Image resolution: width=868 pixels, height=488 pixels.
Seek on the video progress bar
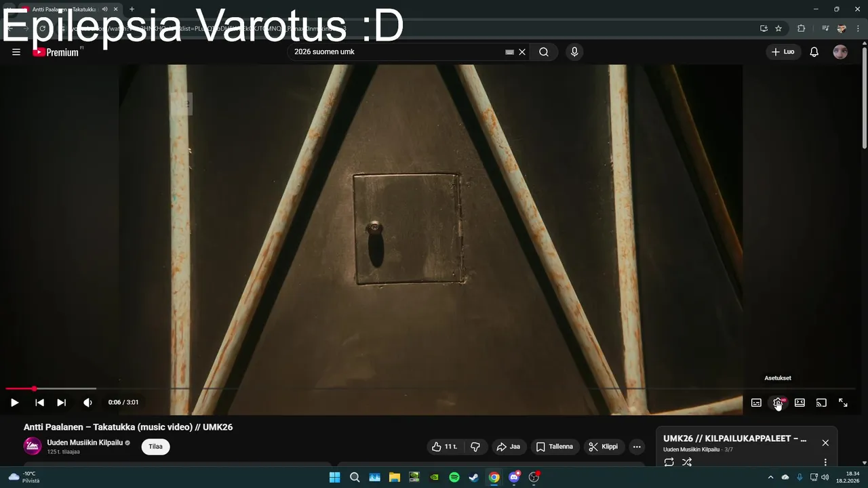430,388
